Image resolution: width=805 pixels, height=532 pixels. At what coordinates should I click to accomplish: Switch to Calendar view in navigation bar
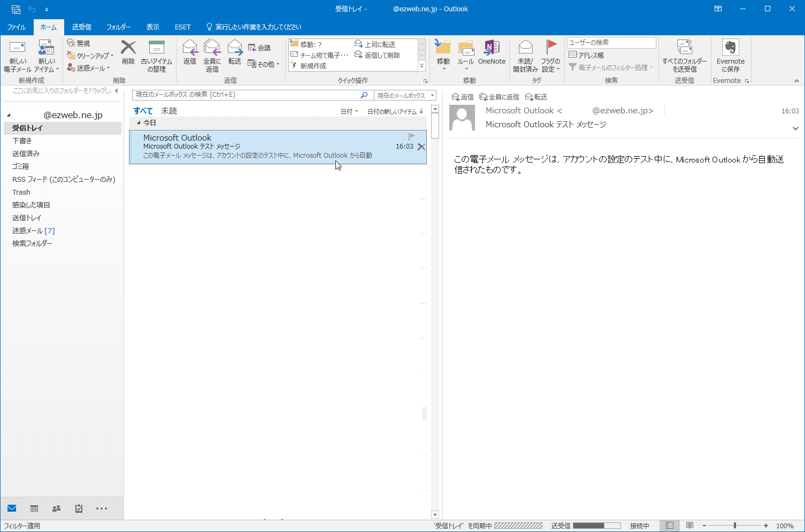point(34,508)
